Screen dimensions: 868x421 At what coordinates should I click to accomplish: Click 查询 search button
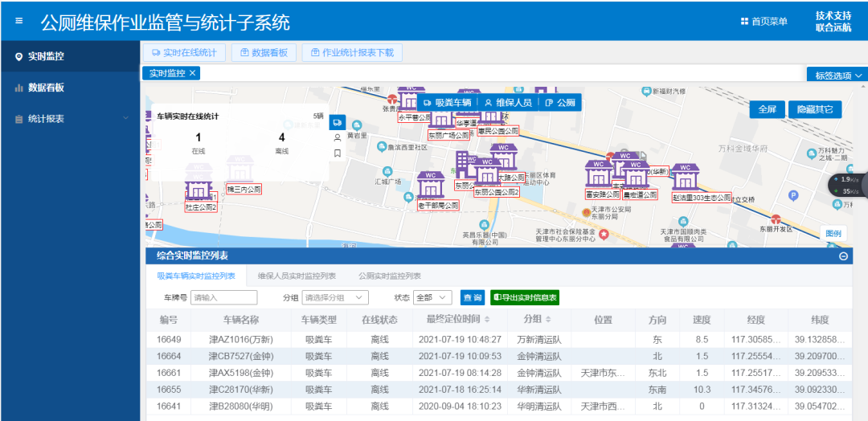(473, 297)
